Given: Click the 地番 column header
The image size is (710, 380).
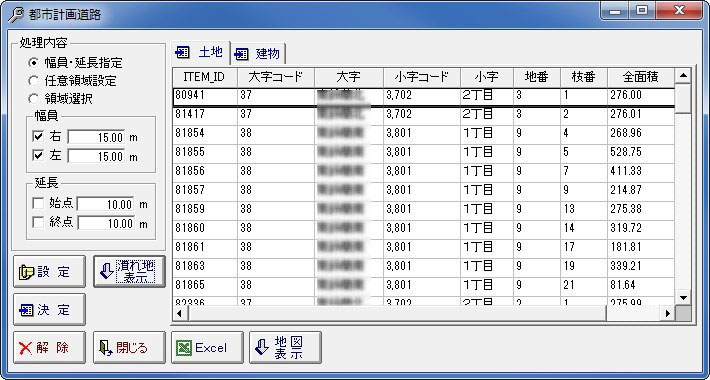Looking at the screenshot, I should point(537,77).
